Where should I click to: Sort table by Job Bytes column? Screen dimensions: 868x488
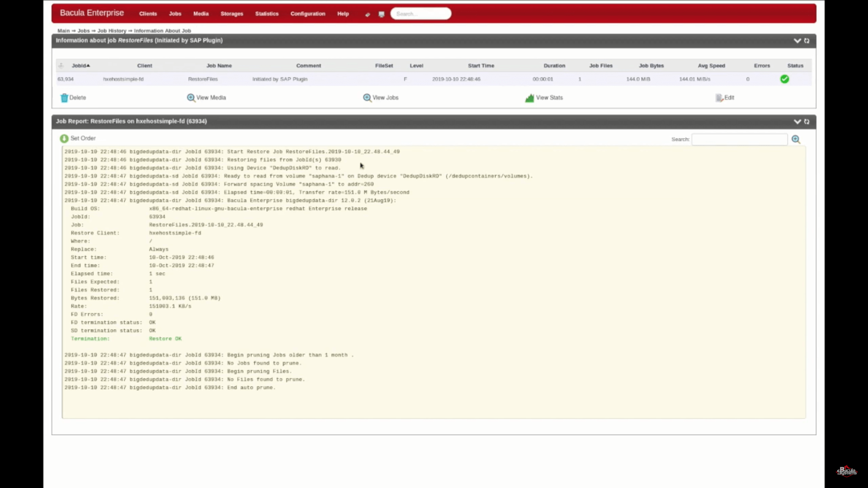click(x=651, y=66)
